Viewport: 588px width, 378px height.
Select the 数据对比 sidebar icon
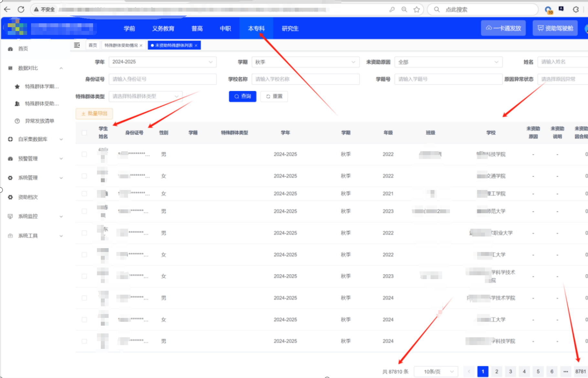click(10, 68)
